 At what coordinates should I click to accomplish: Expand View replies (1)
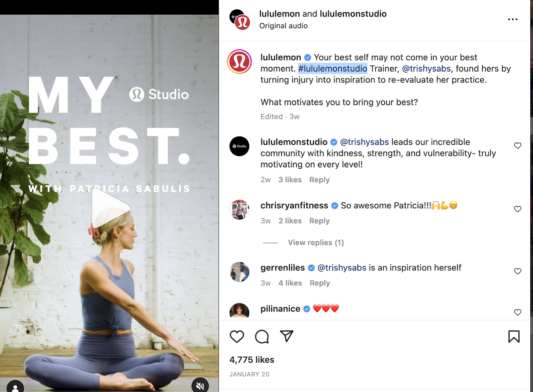(316, 243)
